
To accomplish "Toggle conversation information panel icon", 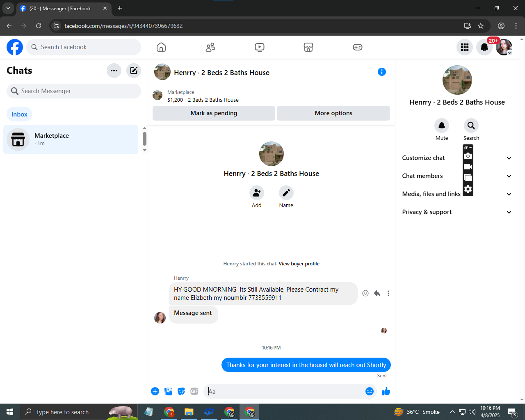I will (382, 72).
